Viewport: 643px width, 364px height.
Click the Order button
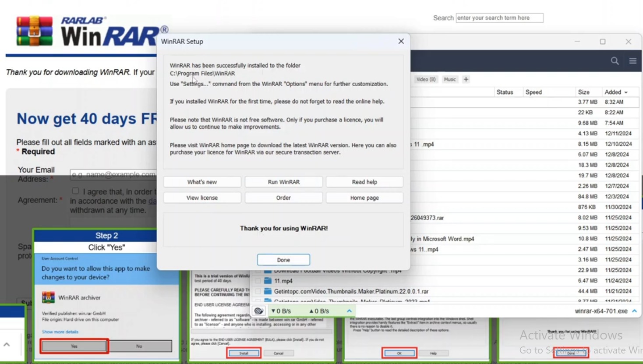click(x=283, y=198)
